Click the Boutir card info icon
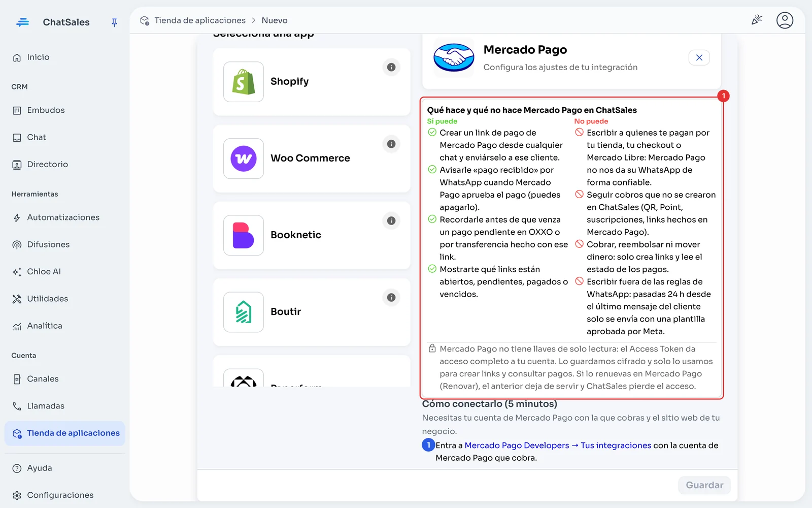This screenshot has height=508, width=812. [x=391, y=297]
